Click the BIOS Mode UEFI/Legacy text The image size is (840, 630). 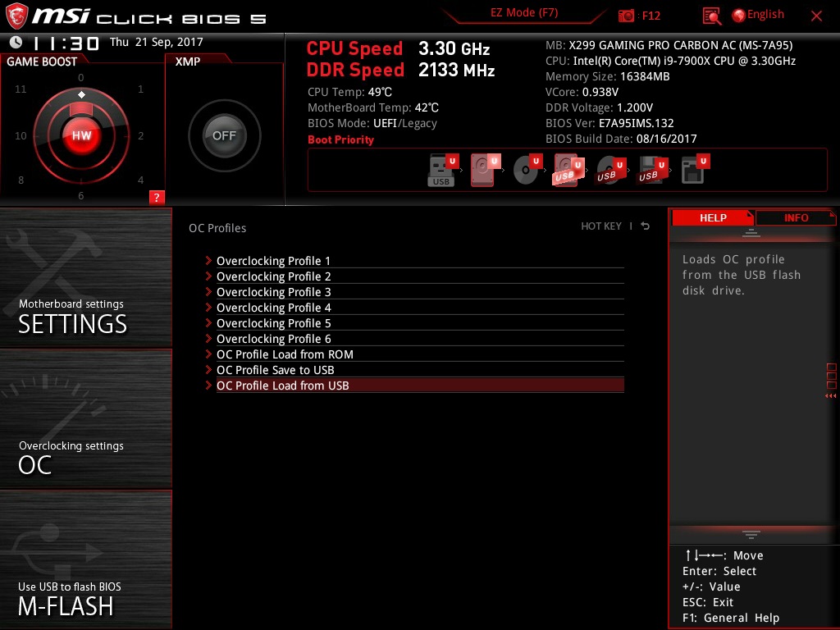point(372,123)
